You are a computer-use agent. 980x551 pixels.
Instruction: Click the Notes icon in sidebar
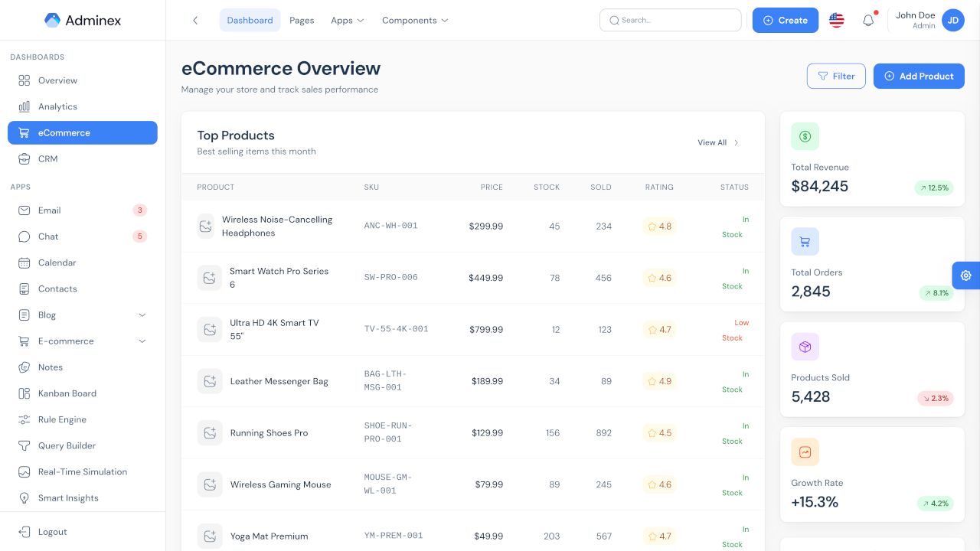(24, 367)
